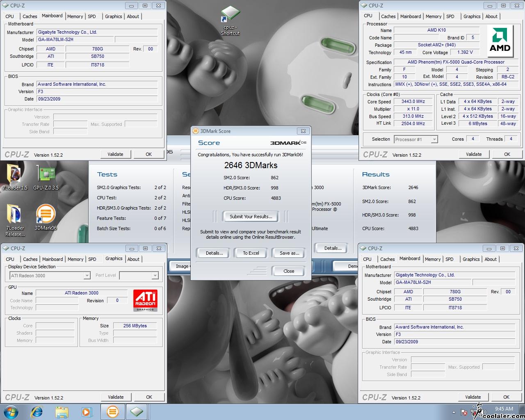The image size is (525, 420).
Task: Open Mainboard tab in the ATI Radeon 3000 window
Action: click(x=52, y=259)
